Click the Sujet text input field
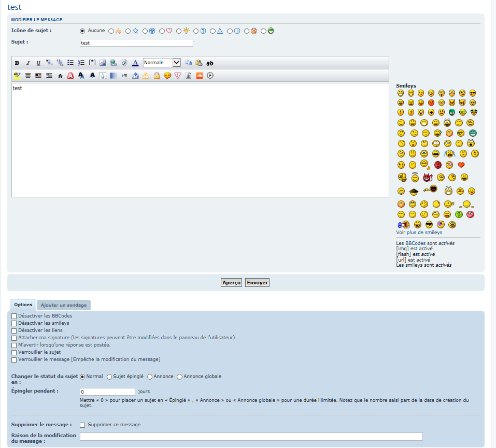This screenshot has height=448, width=496. (136, 43)
